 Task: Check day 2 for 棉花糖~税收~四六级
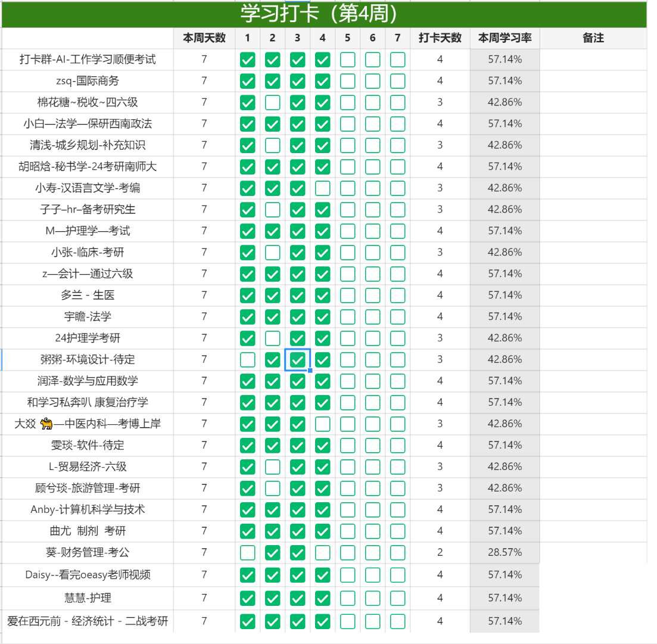pos(272,102)
